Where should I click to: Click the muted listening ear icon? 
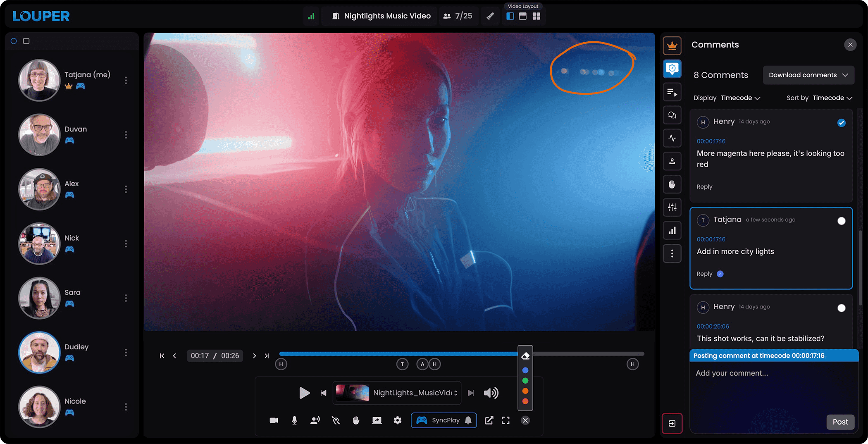[336, 420]
